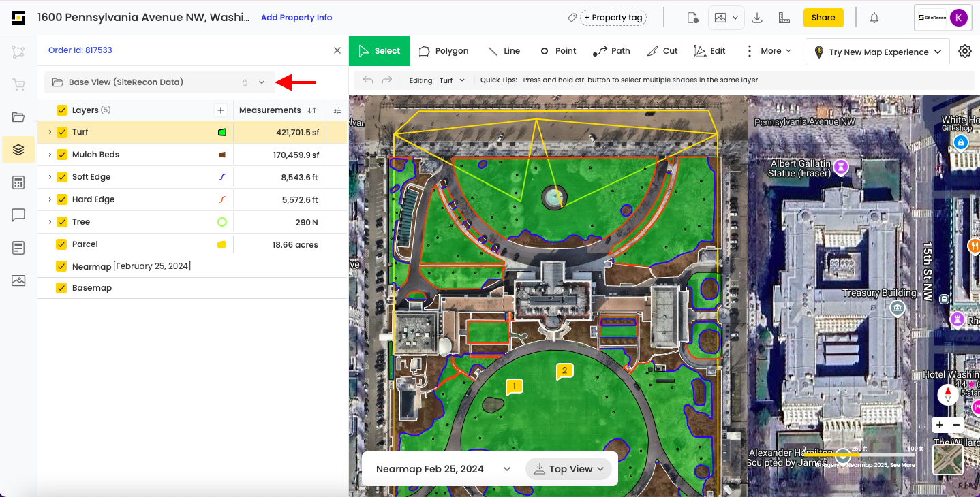The width and height of the screenshot is (980, 497).
Task: Open the Nearmap Feb 25, 2024 date dropdown
Action: (443, 469)
